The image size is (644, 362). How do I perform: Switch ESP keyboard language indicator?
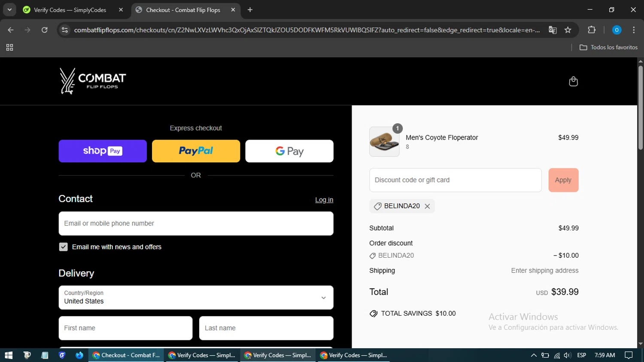[582, 355]
